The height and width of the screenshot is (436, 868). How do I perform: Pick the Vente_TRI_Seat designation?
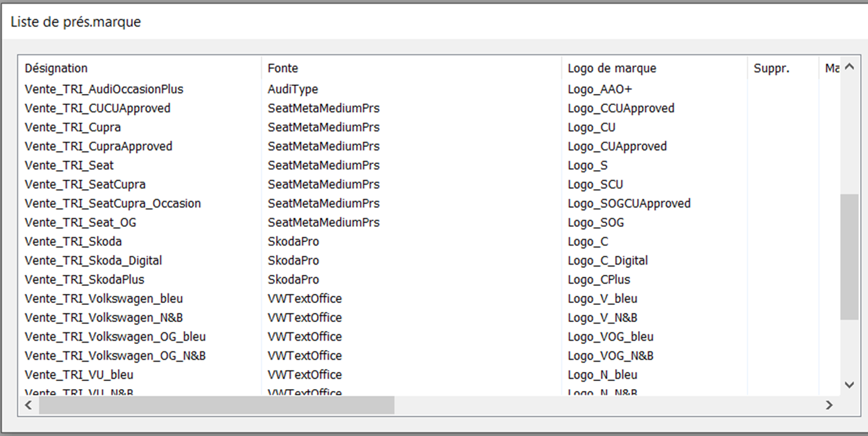pos(69,165)
